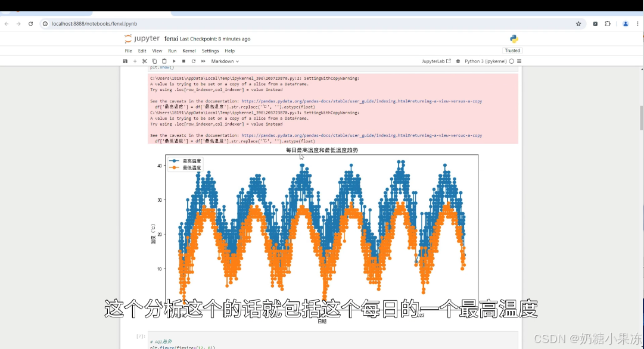Image resolution: width=644 pixels, height=349 pixels.
Task: Open the browser extensions puzzle icon
Action: coord(608,24)
